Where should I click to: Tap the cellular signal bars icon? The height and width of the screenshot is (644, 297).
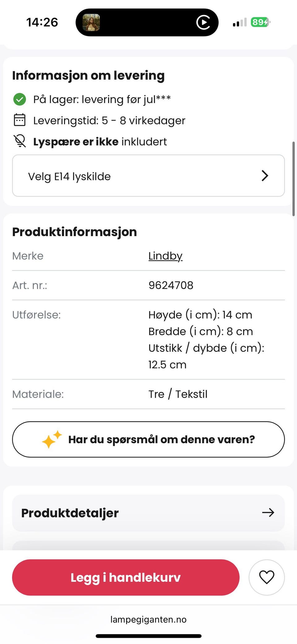pyautogui.click(x=239, y=22)
